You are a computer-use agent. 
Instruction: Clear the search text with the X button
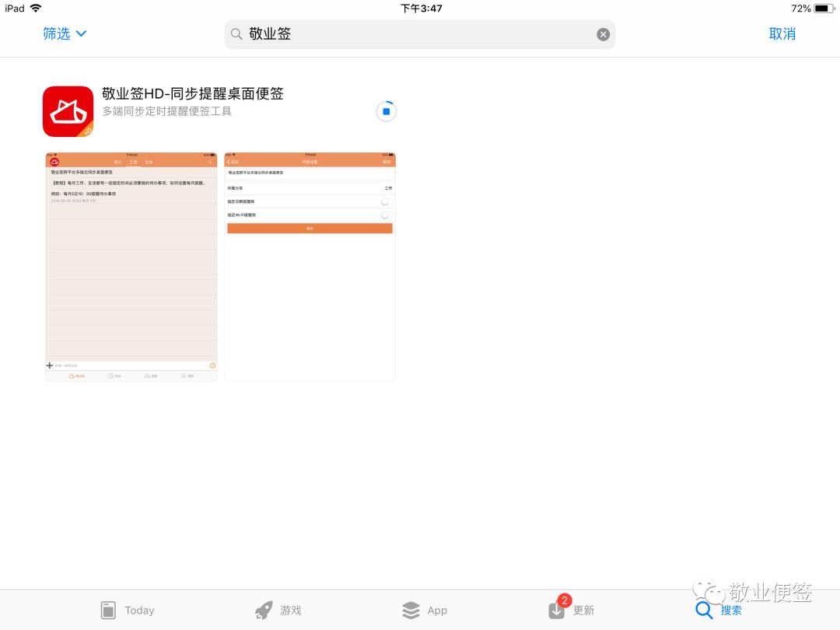(x=603, y=34)
